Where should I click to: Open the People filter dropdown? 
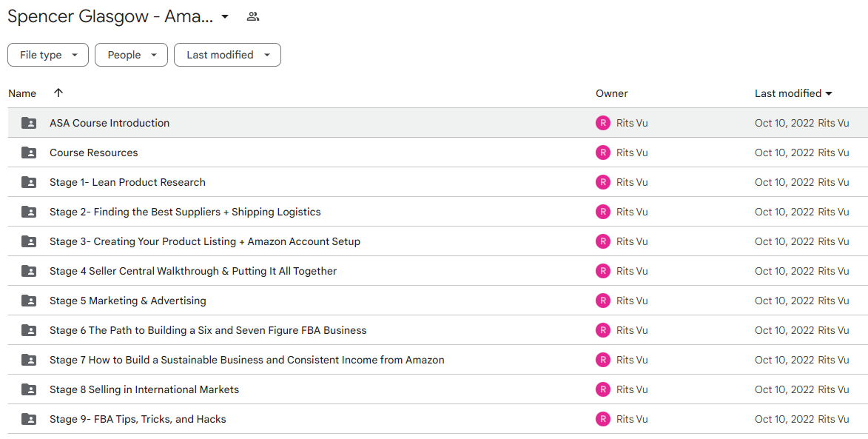coord(131,55)
